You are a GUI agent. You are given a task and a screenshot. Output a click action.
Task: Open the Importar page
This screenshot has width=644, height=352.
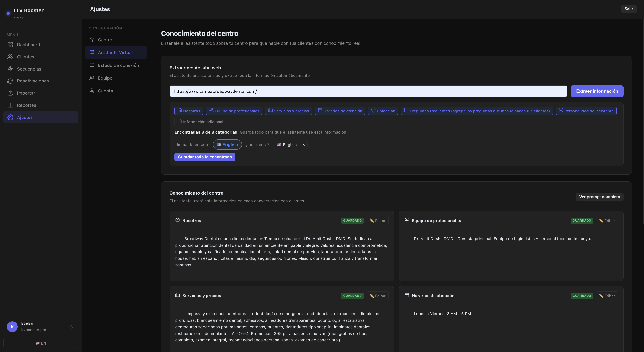pos(41,93)
